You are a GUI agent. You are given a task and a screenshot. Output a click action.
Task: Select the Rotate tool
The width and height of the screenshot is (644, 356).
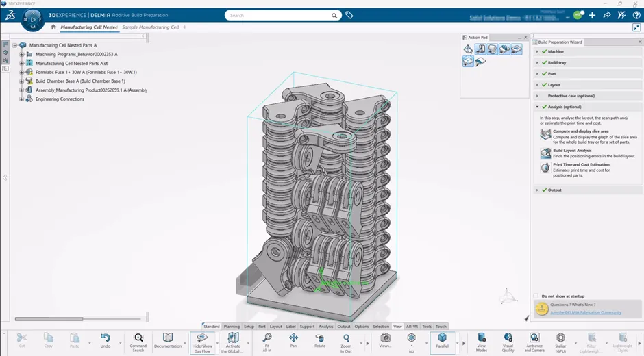(319, 341)
